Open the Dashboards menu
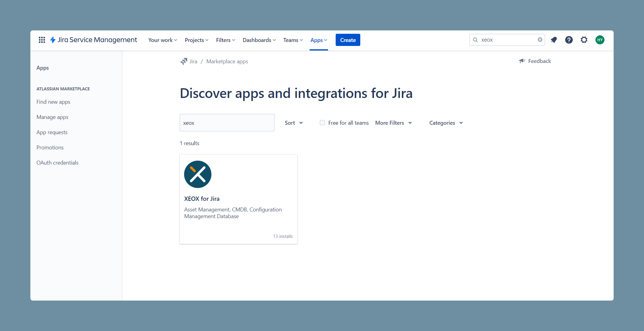This screenshot has height=331, width=644. point(259,40)
